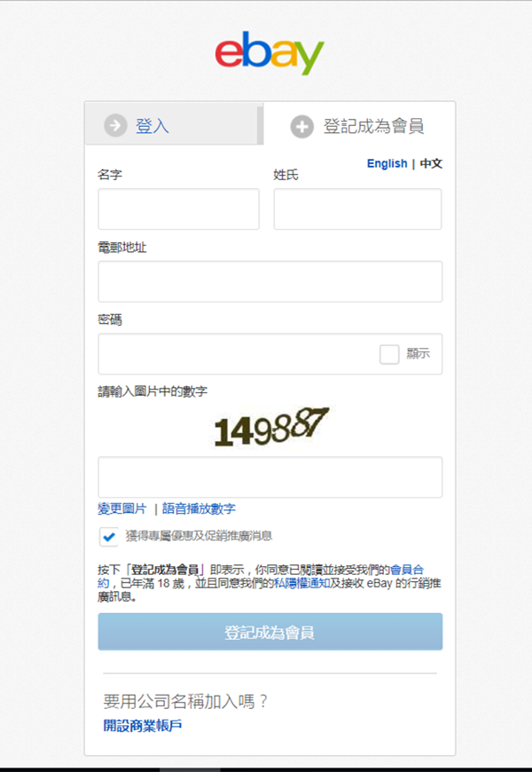Open the 私隱權通知 privacy notice link
This screenshot has height=772, width=532.
pos(302,583)
